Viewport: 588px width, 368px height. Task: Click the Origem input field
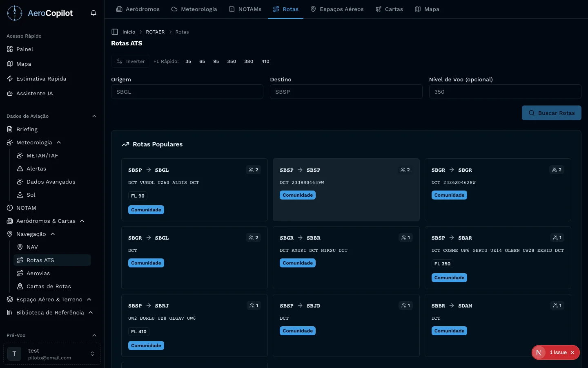(x=187, y=92)
